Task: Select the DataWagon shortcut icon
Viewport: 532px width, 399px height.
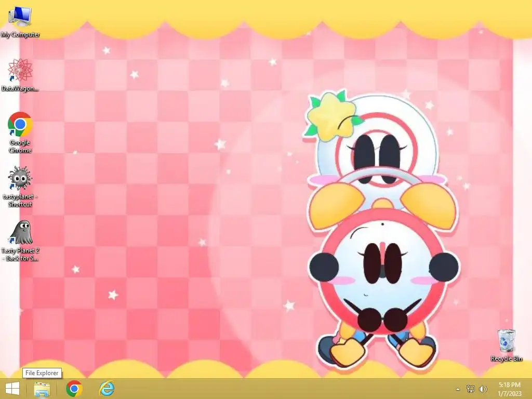Action: (x=20, y=70)
